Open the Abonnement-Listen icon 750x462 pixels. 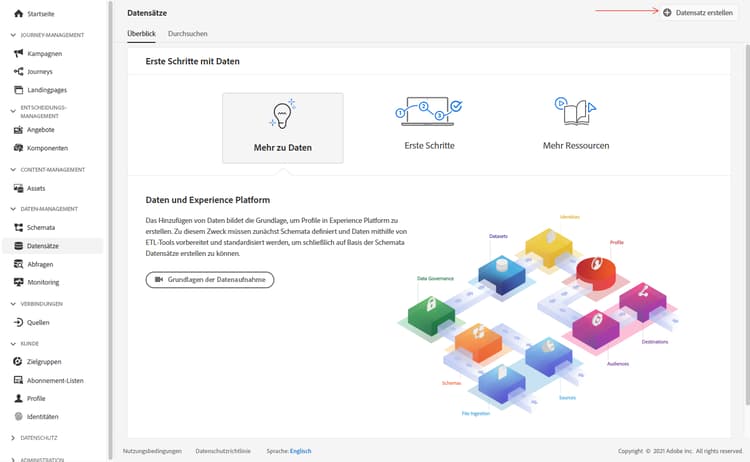pos(18,380)
